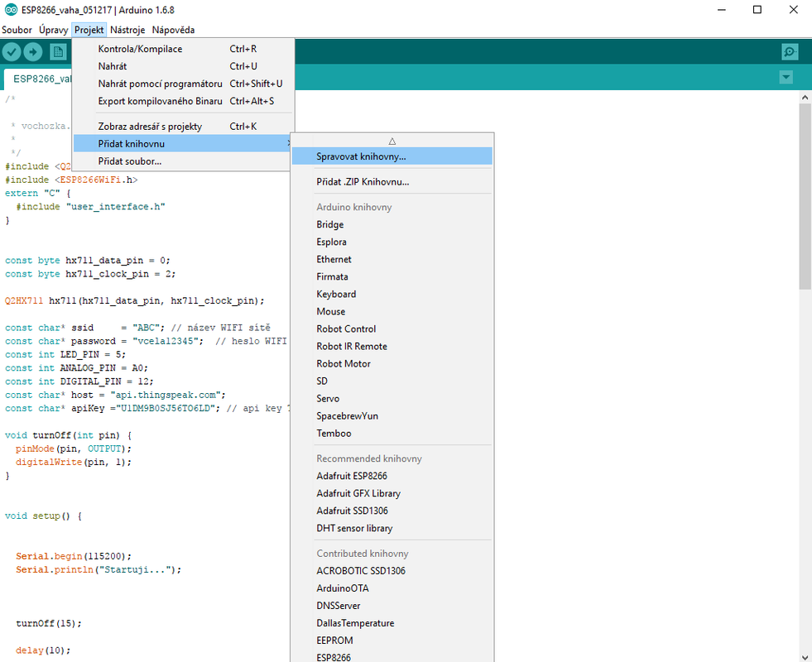Include the SpacebrewYun library
812x662 pixels.
tap(392, 415)
